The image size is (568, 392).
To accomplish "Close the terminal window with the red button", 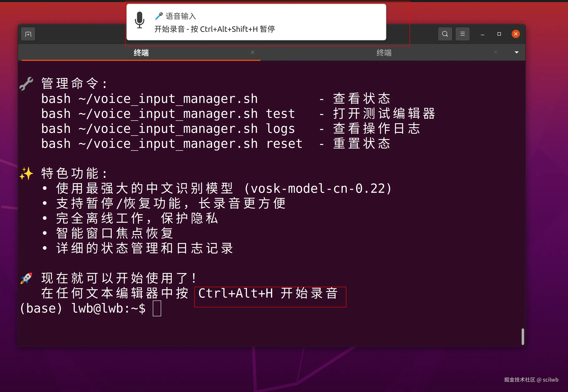I will click(x=516, y=34).
